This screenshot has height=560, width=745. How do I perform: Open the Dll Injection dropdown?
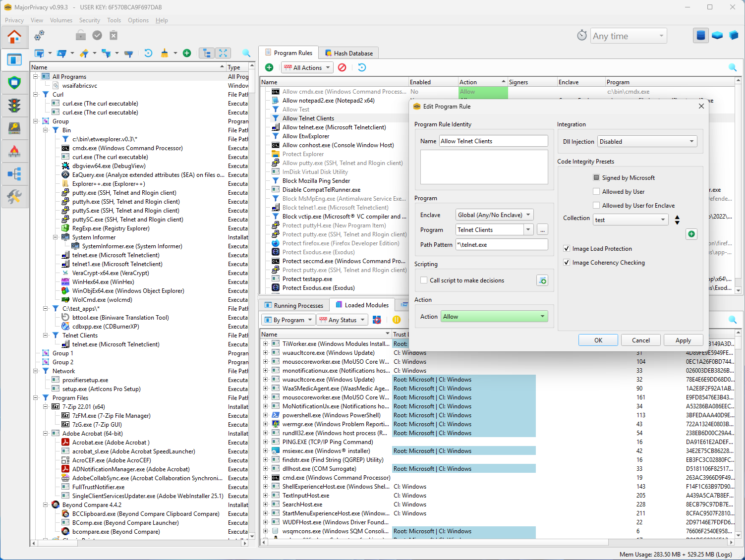[x=647, y=142]
